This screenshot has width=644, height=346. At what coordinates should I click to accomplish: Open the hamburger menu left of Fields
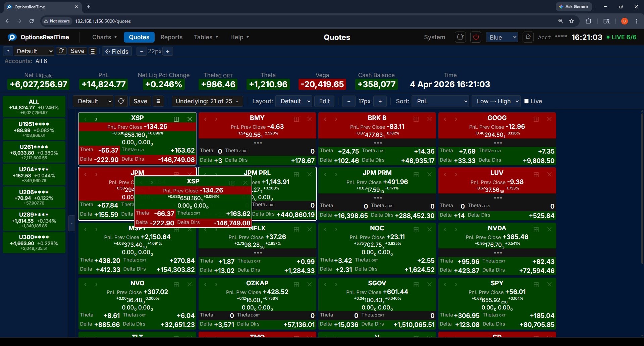pyautogui.click(x=93, y=51)
